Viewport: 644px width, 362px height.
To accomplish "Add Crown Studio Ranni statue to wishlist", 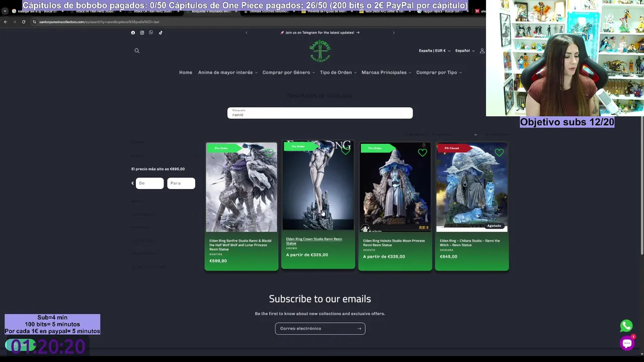I will [x=346, y=150].
